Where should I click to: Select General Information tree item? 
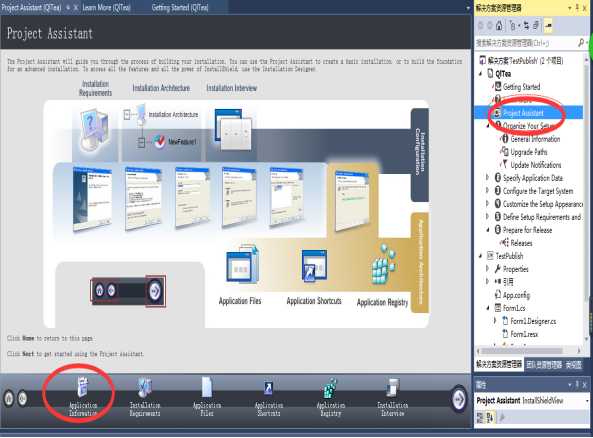point(535,139)
